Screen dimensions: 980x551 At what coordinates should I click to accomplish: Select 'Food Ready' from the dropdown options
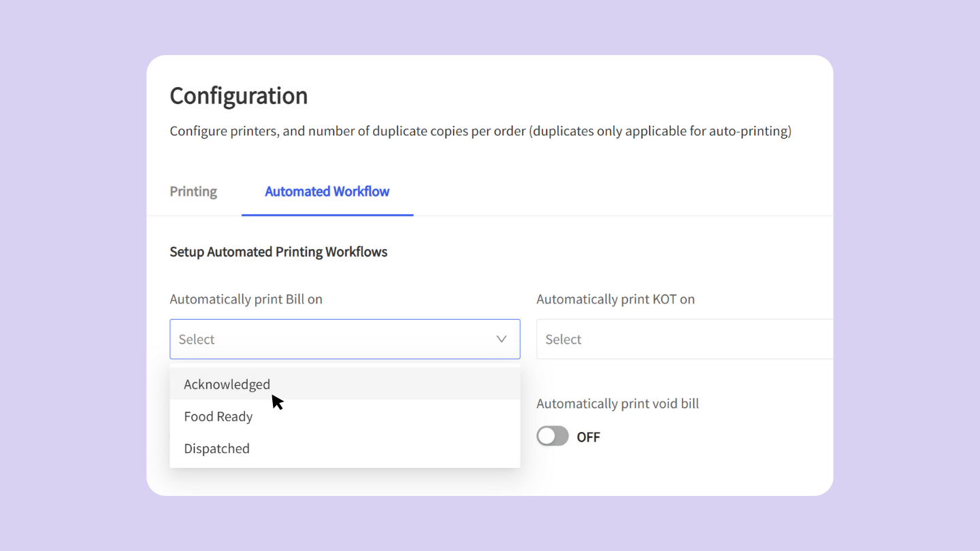(218, 416)
